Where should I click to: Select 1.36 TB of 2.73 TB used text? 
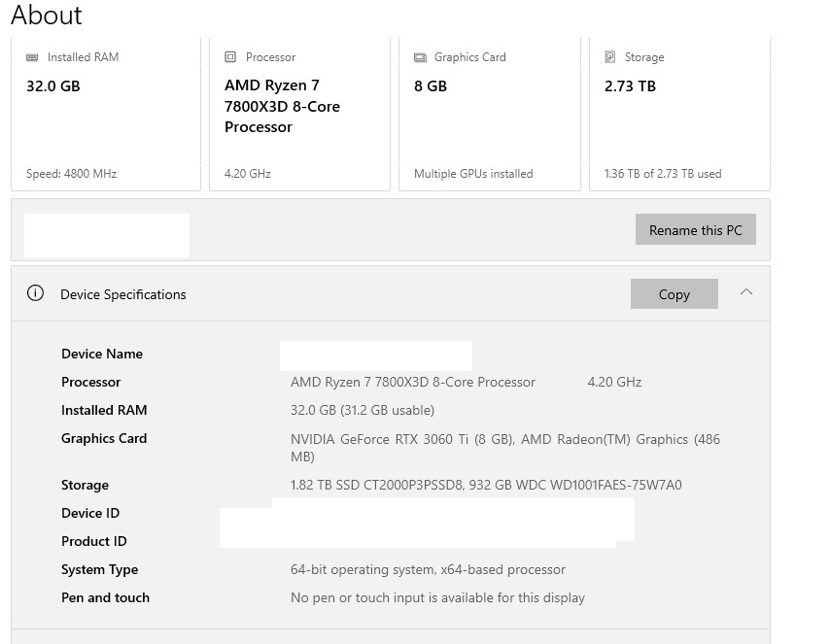pos(663,174)
